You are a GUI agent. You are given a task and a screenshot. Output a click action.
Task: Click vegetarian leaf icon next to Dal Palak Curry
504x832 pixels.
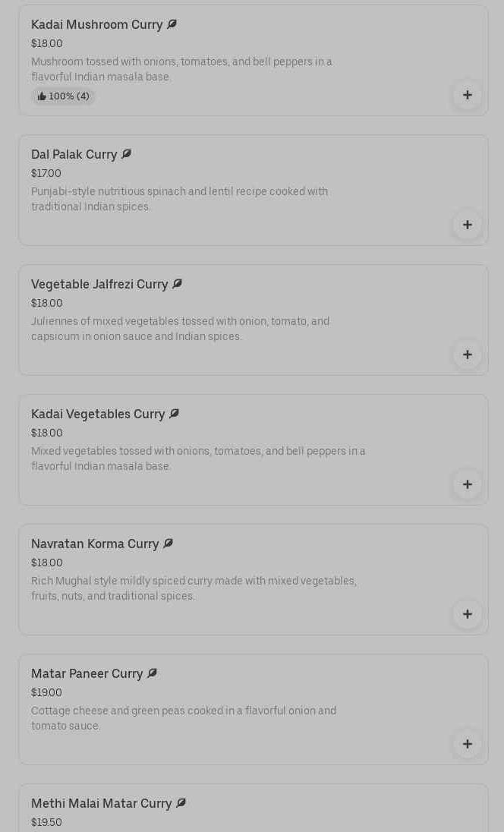[x=126, y=154]
